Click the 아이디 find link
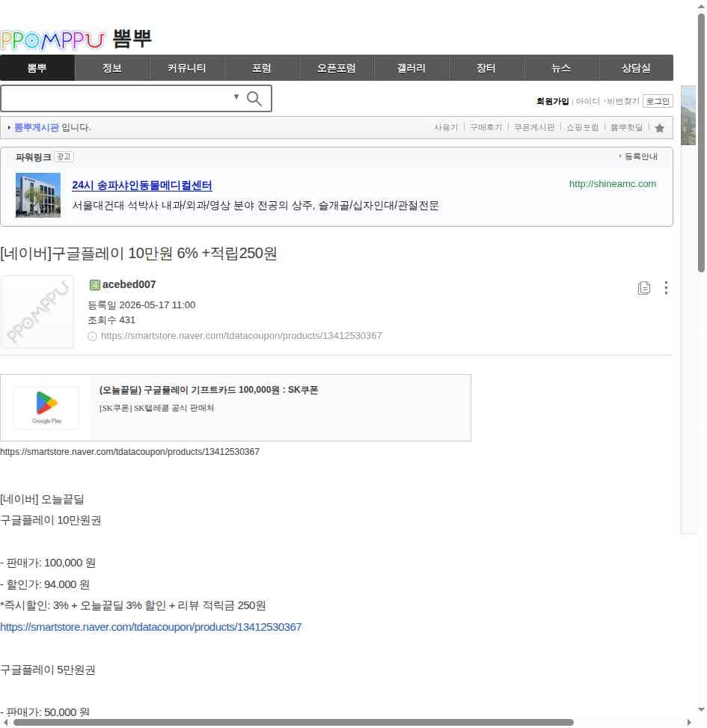707x728 pixels. pos(588,101)
